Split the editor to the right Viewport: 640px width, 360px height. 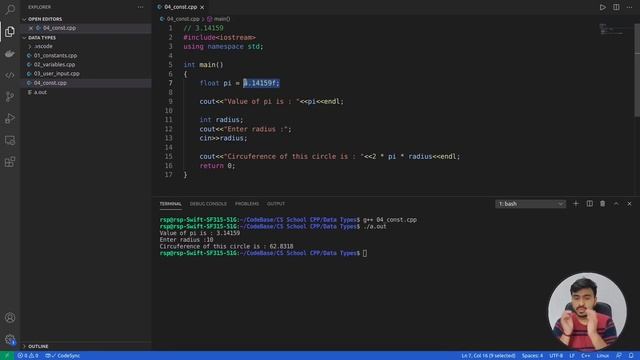point(616,7)
